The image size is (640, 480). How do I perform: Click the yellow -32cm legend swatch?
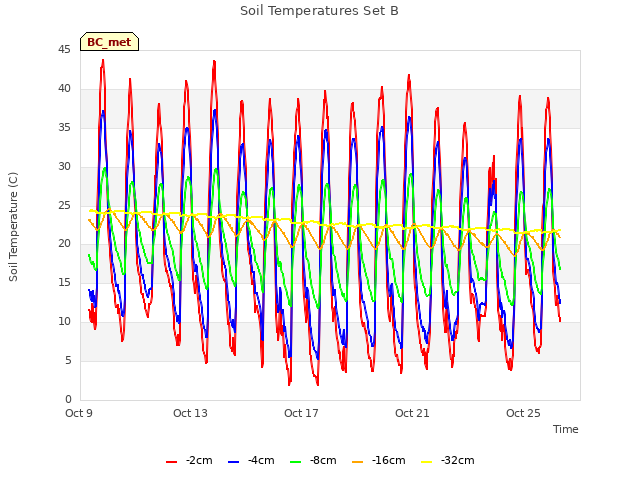pos(427,462)
